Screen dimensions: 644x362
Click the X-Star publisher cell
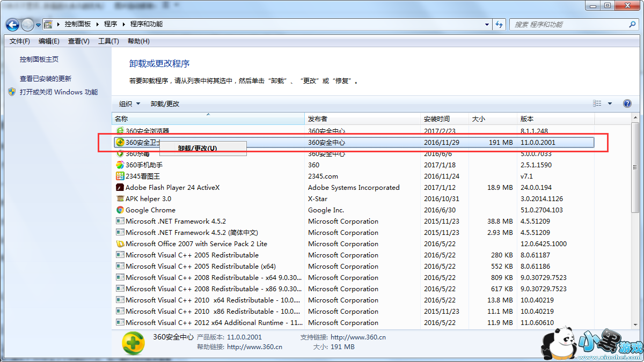click(x=318, y=199)
